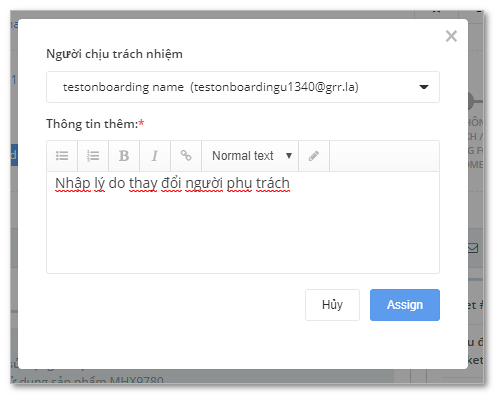Open the Normal text style dropdown
The image size is (495, 395).
[x=250, y=156]
